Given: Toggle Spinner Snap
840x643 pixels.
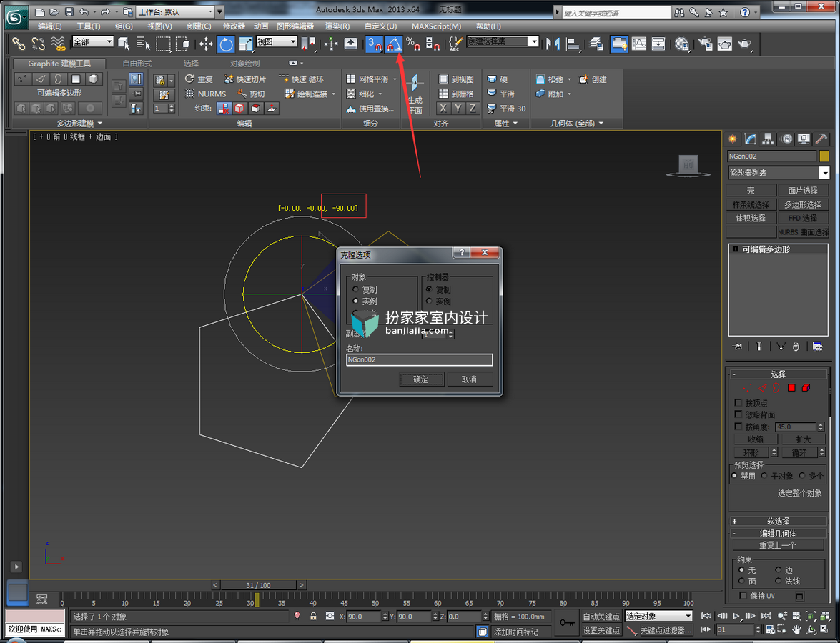Looking at the screenshot, I should click(433, 44).
